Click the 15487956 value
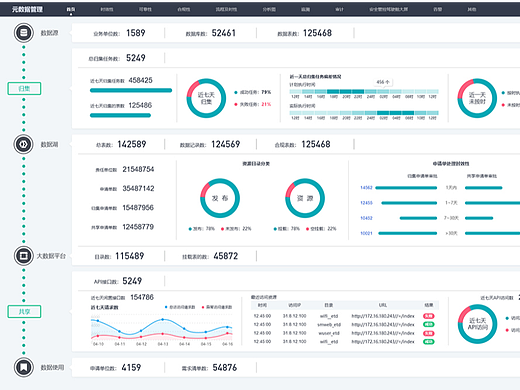Viewport: 520px width, 390px height. tap(138, 208)
